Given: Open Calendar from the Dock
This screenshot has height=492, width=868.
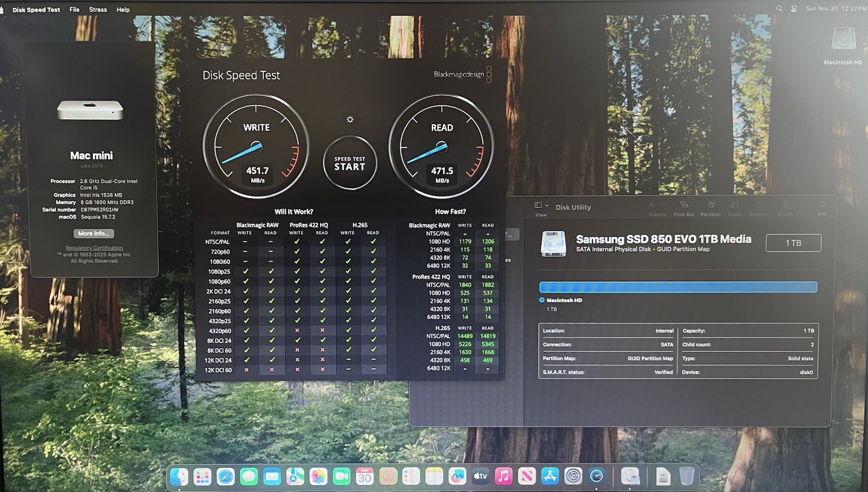Looking at the screenshot, I should (365, 477).
